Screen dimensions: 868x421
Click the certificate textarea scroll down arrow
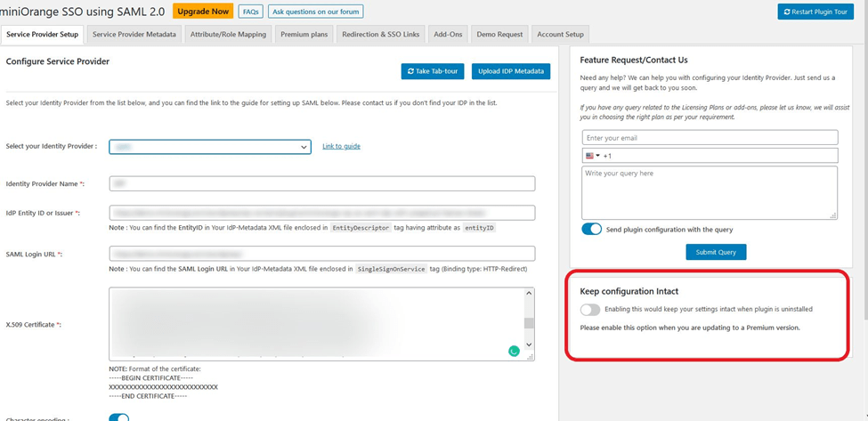click(529, 344)
